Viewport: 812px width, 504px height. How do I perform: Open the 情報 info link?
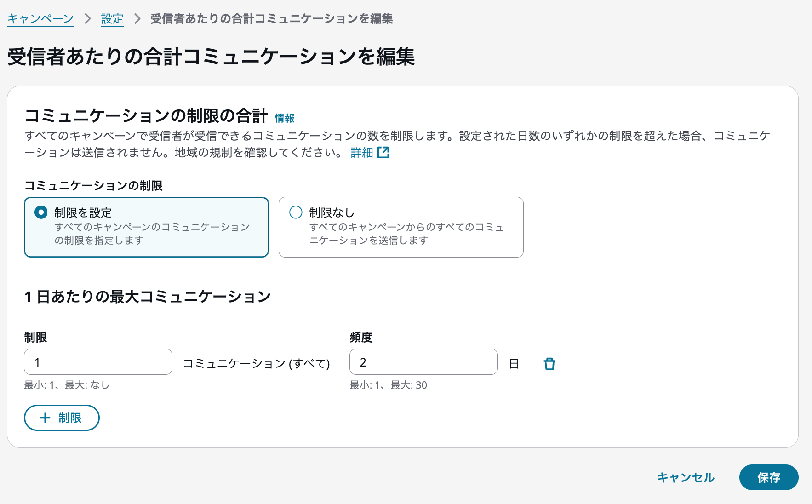[285, 118]
